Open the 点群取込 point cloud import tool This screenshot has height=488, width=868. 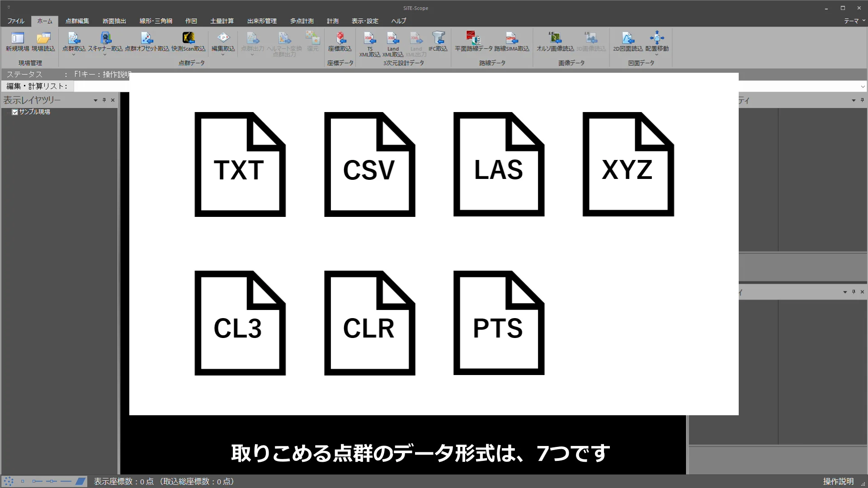[x=74, y=41]
